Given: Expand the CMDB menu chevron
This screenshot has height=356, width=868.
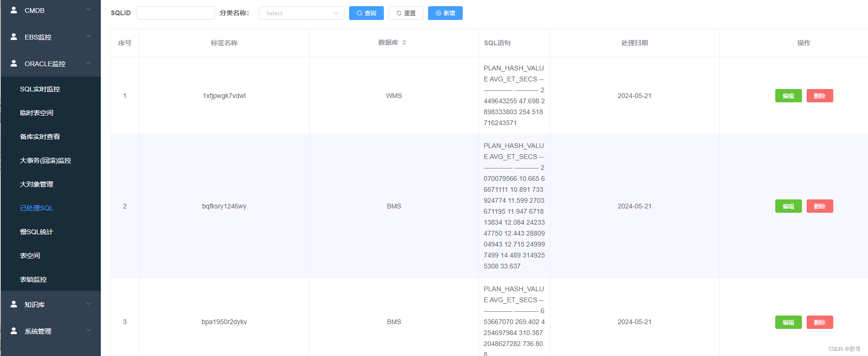Looking at the screenshot, I should coord(88,10).
